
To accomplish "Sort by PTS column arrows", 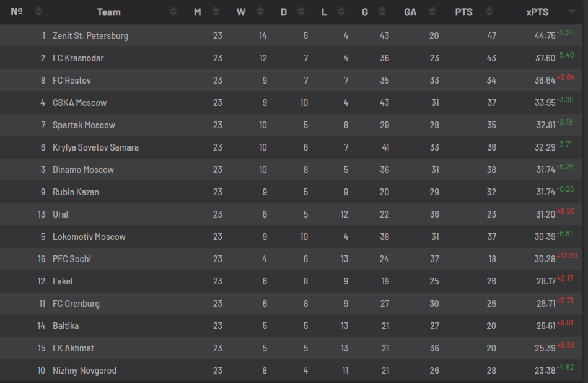I will click(489, 12).
